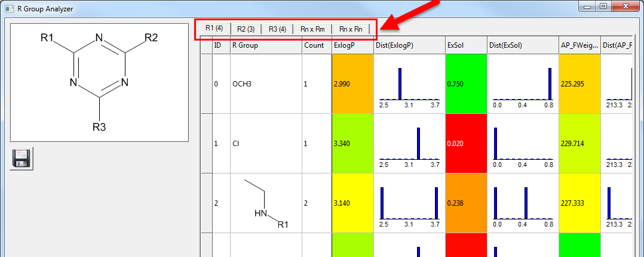Viewport: 644px width, 257px height.
Task: Select the ID cell with value 2
Action: coord(222,203)
